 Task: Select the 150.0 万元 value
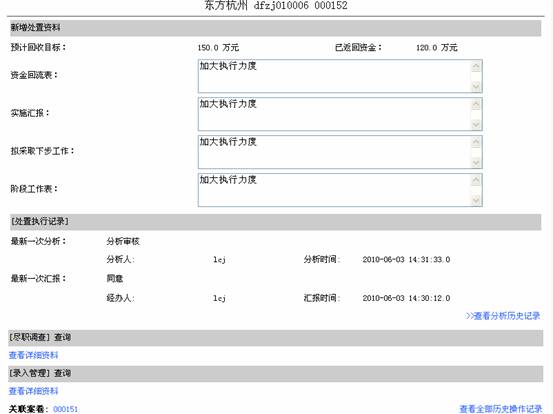218,48
